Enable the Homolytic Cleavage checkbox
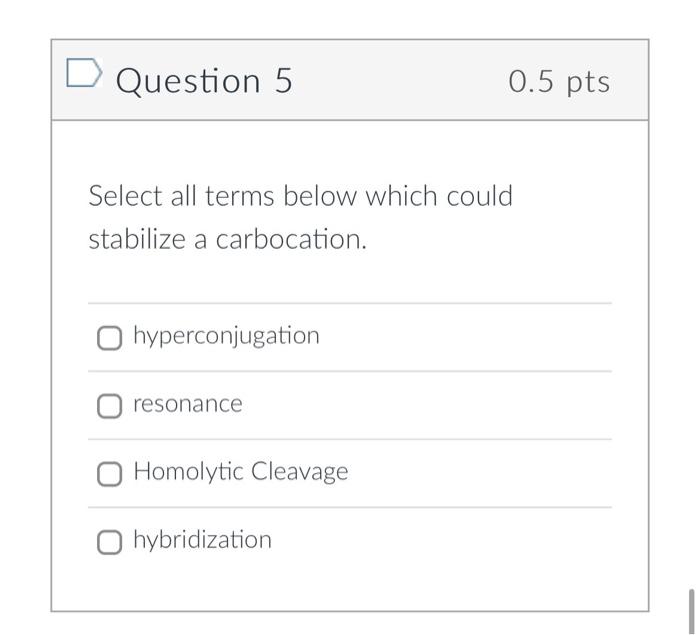The width and height of the screenshot is (700, 635). pyautogui.click(x=109, y=473)
